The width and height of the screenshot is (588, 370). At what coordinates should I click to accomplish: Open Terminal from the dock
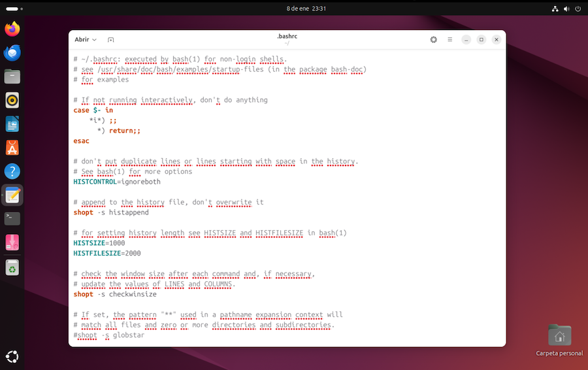click(12, 218)
